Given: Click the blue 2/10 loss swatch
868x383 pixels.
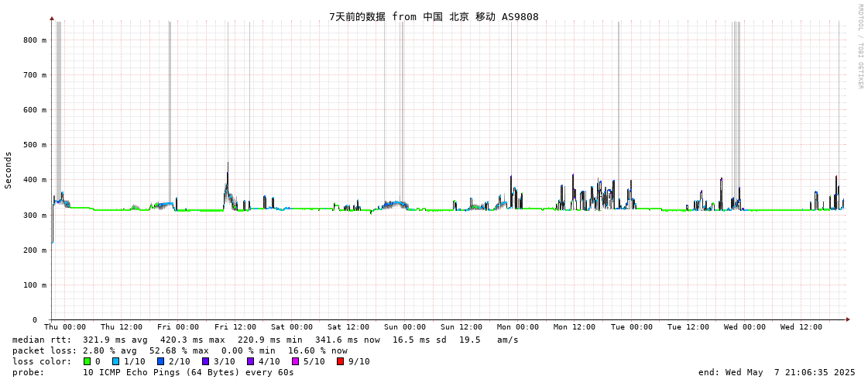Looking at the screenshot, I should coord(160,361).
